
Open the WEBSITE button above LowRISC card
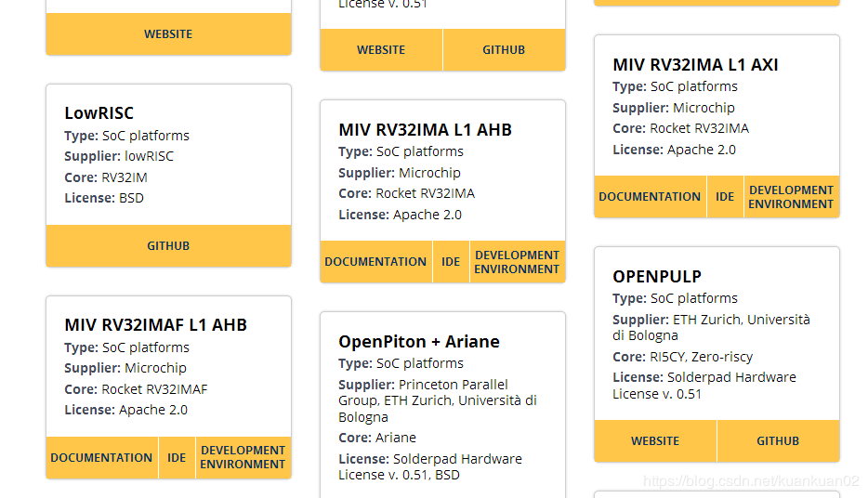coord(168,34)
